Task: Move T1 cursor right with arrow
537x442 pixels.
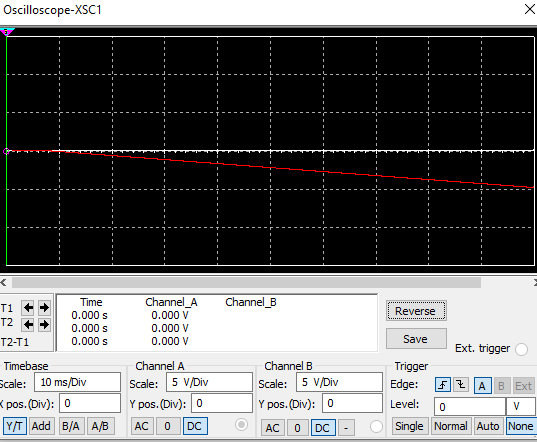Action: pyautogui.click(x=44, y=308)
